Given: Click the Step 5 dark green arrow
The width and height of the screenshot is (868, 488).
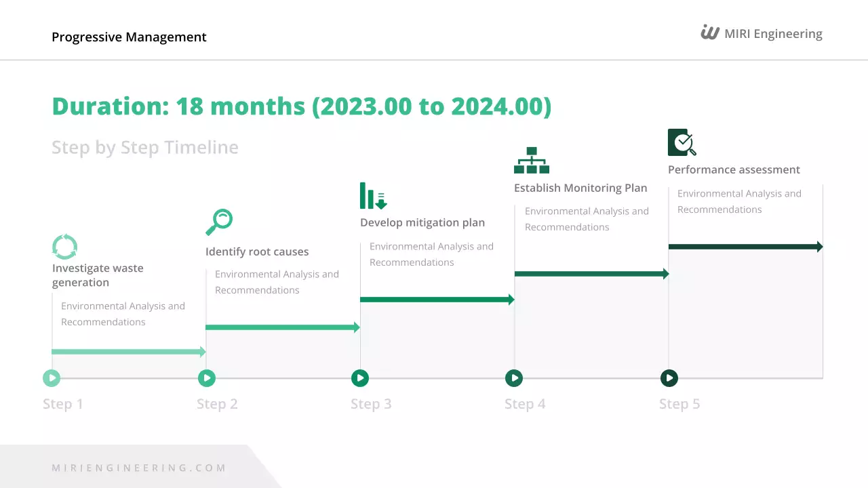Looking at the screenshot, I should tap(745, 247).
